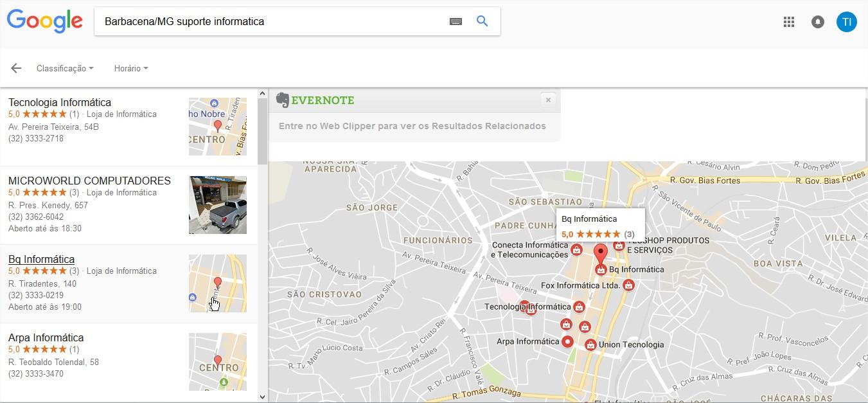The height and width of the screenshot is (403, 868).
Task: Open the Arpa Informática listing
Action: click(x=46, y=337)
